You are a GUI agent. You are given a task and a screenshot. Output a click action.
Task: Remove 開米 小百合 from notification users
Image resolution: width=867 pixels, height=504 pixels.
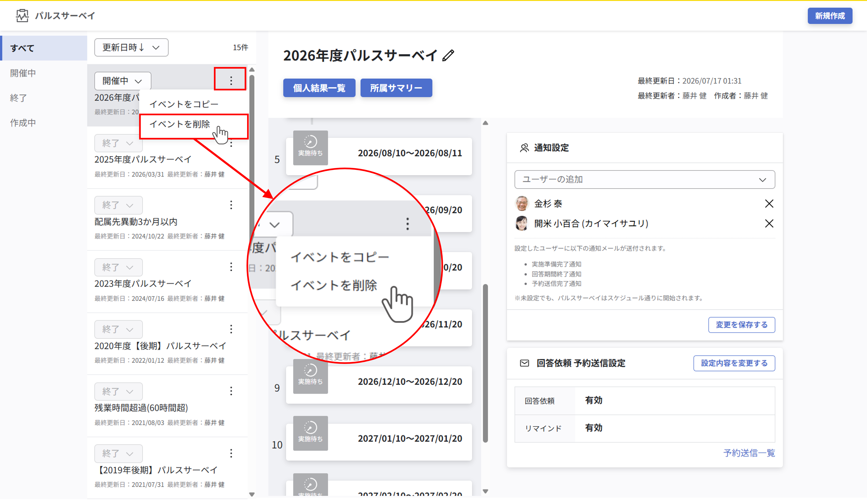[x=769, y=224]
